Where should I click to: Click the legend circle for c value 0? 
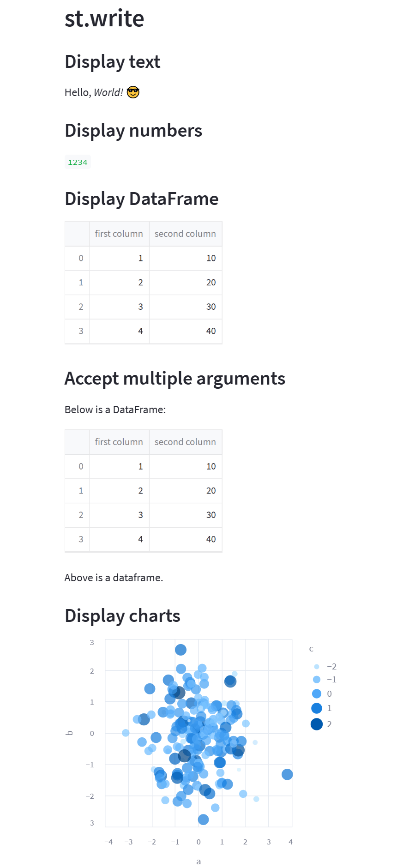317,693
